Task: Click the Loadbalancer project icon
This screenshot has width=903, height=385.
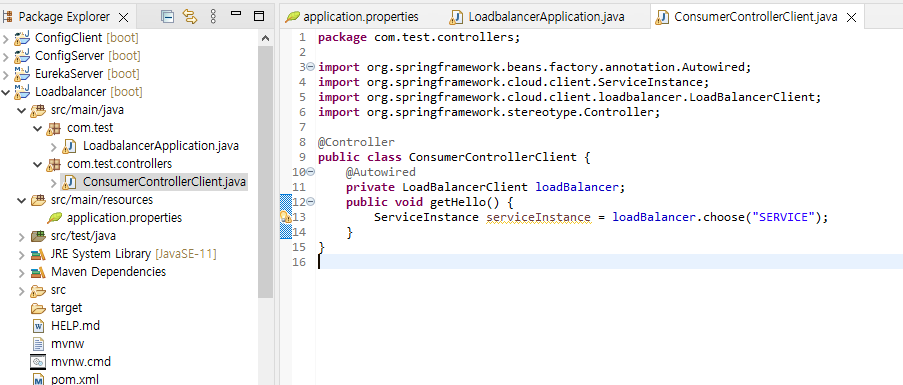Action: click(22, 92)
